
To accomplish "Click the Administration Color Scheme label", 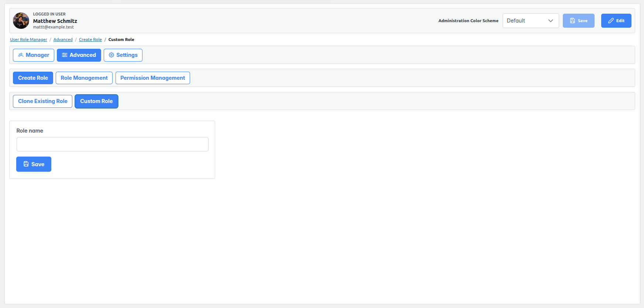I will pyautogui.click(x=468, y=21).
